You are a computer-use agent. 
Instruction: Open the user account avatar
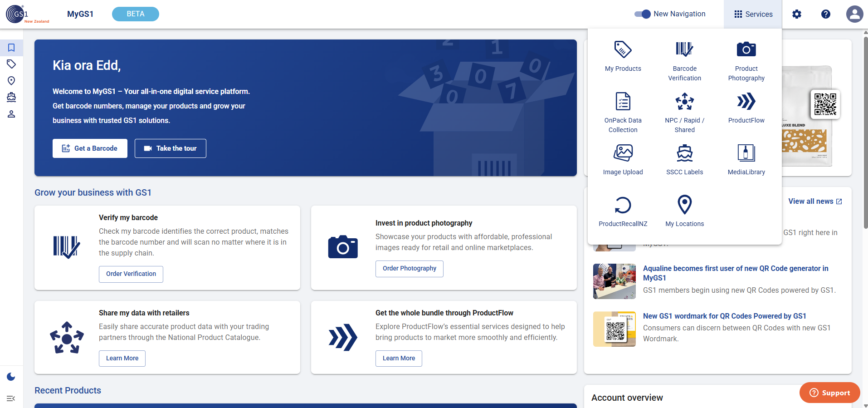click(x=854, y=14)
